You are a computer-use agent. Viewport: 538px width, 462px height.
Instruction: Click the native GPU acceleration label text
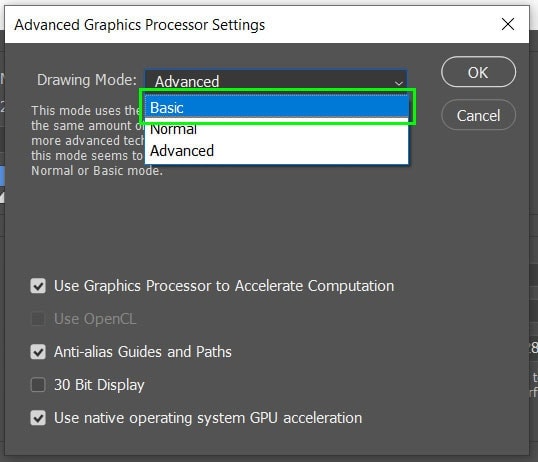click(208, 418)
